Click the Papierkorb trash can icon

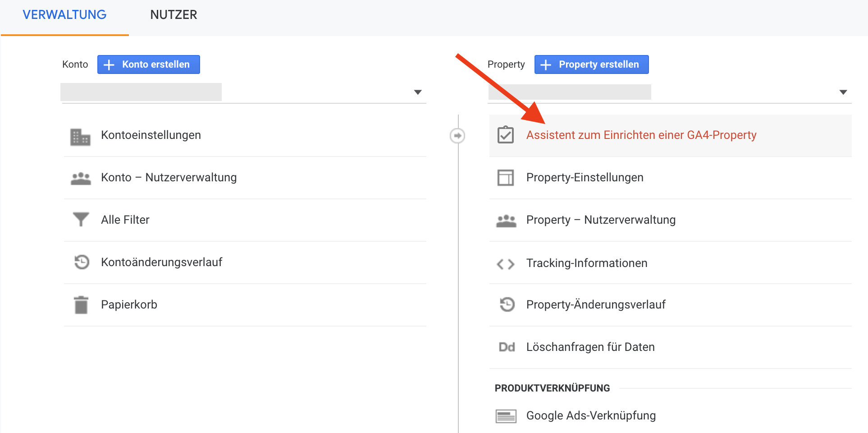tap(81, 305)
